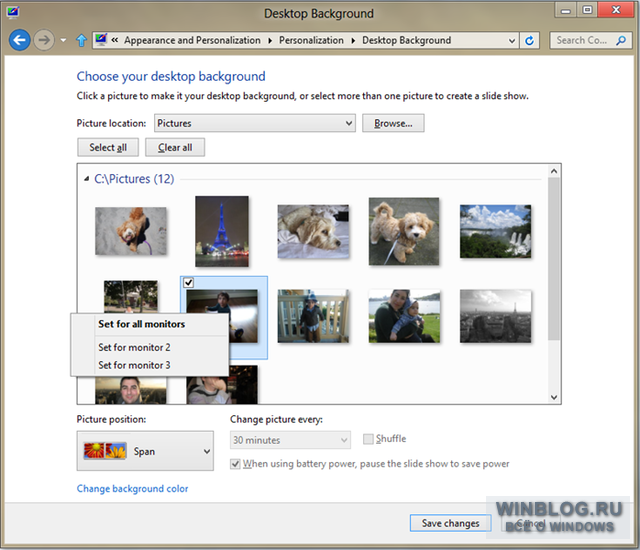Click Appearance and Personalization breadcrumb
The image size is (640, 550).
click(192, 40)
